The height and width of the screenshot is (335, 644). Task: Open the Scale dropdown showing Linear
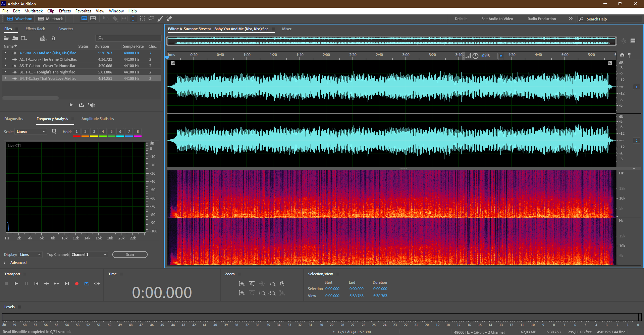click(x=31, y=131)
